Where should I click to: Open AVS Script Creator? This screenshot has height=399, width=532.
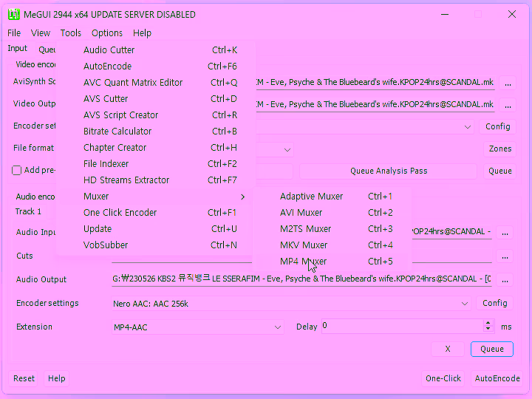(154, 115)
